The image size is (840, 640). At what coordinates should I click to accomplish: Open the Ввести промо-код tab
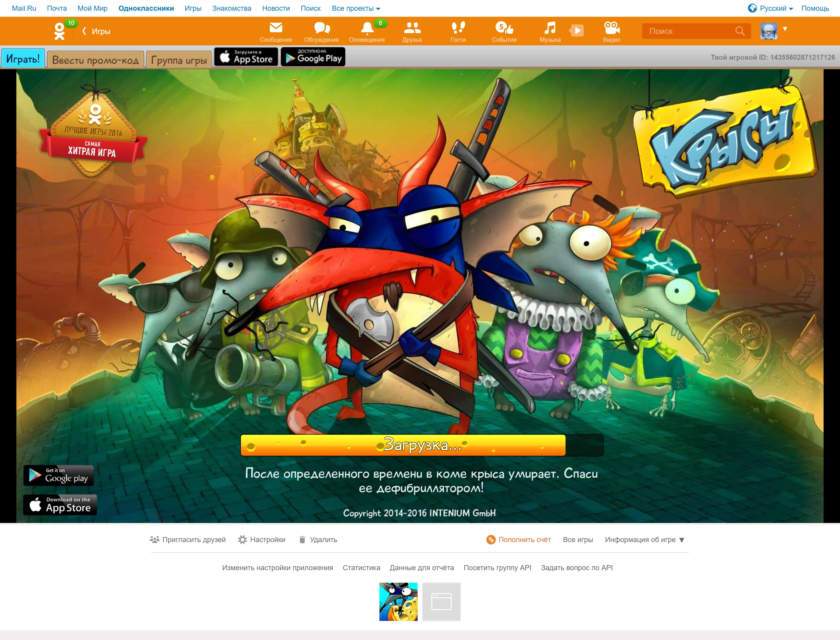(x=95, y=60)
